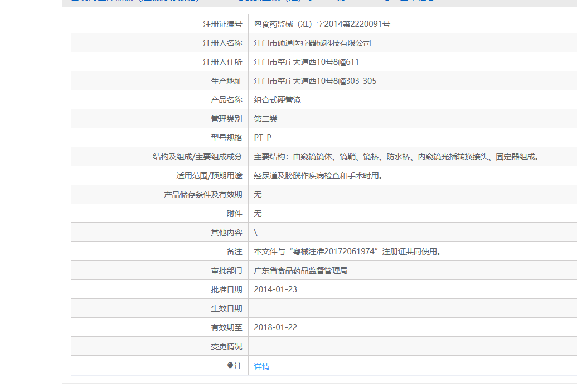Click the 审批部门 label cell
577x392 pixels.
(x=159, y=270)
